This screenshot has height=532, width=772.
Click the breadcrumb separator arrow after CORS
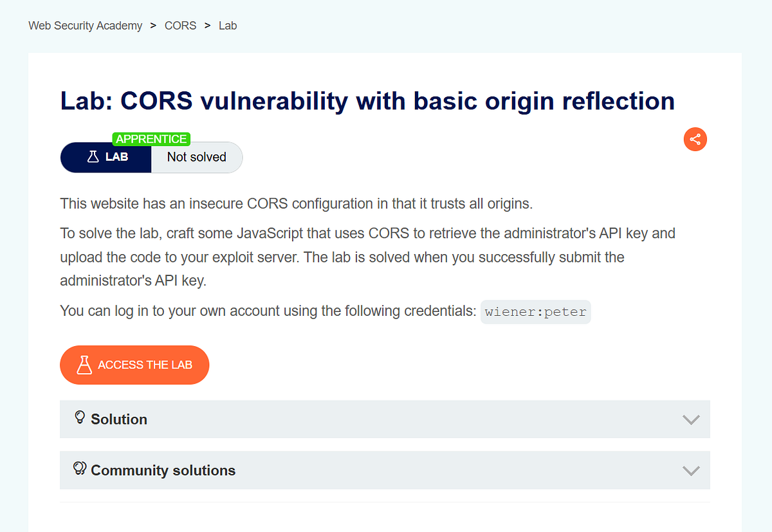point(207,26)
